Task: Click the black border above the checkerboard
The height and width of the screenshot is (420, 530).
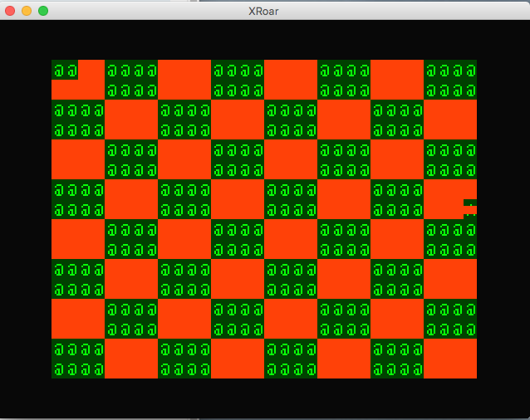Action: tap(264, 40)
